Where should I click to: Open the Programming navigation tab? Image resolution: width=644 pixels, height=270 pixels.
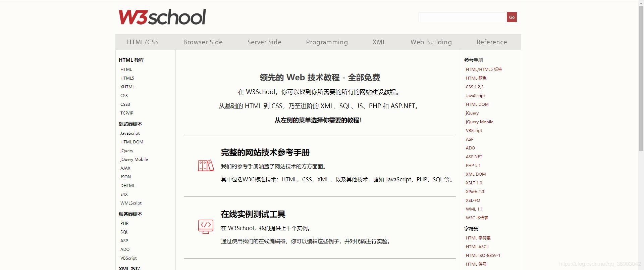click(327, 42)
